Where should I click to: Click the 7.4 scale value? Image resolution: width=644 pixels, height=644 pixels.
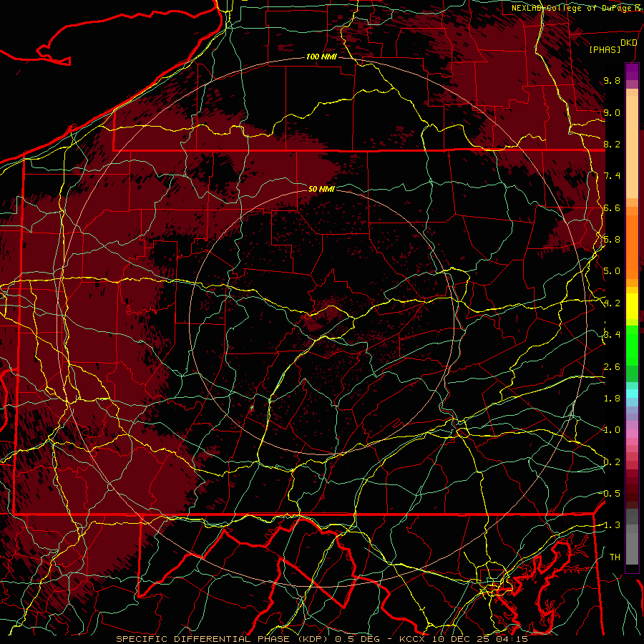[x=612, y=176]
